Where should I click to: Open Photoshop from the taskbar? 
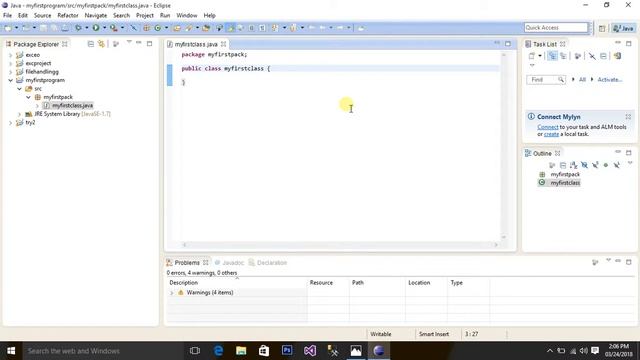[287, 351]
